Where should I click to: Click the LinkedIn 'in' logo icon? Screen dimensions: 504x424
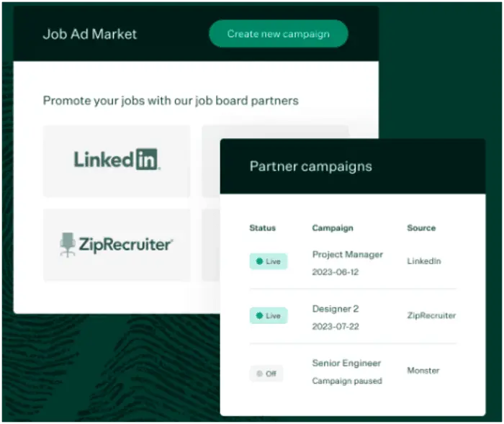147,159
